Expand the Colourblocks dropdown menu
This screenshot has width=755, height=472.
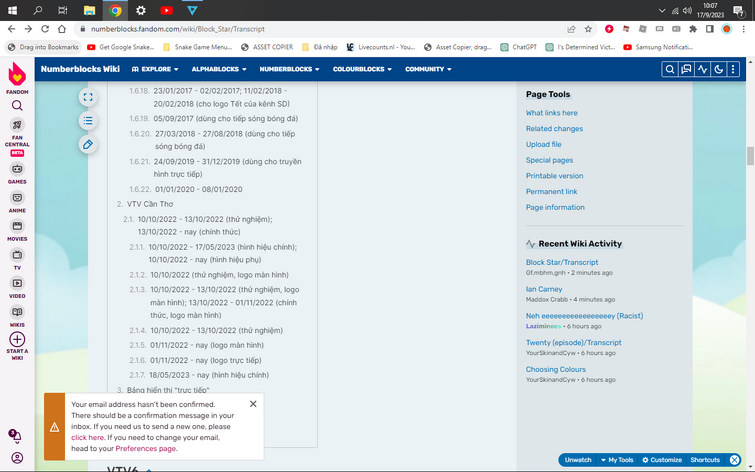pyautogui.click(x=362, y=69)
